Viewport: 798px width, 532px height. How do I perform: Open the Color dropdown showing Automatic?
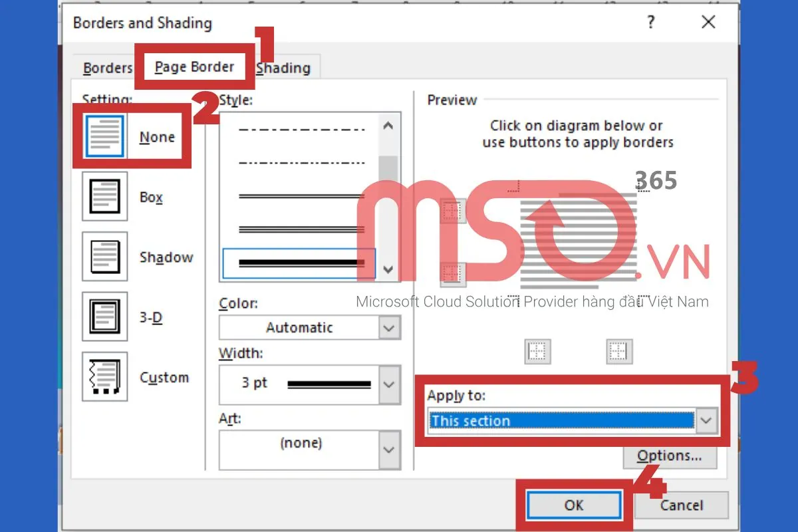pos(389,328)
